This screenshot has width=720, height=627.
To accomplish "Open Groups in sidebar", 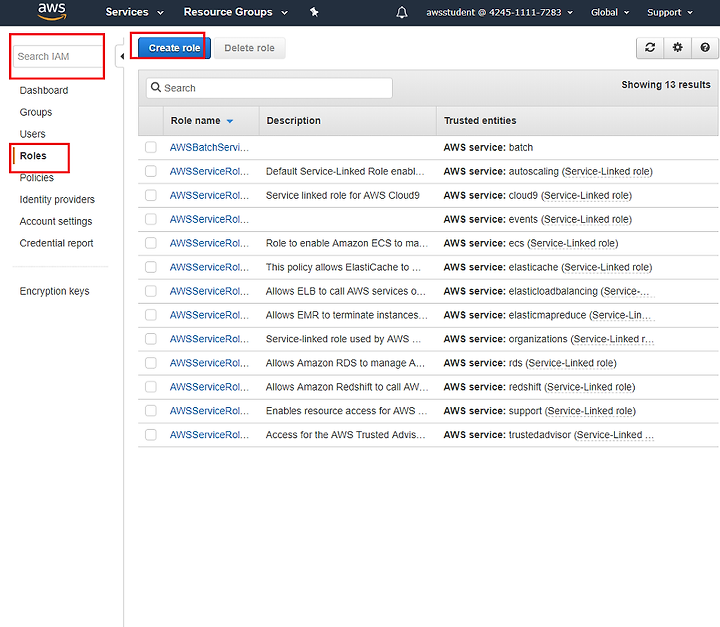I will click(36, 112).
